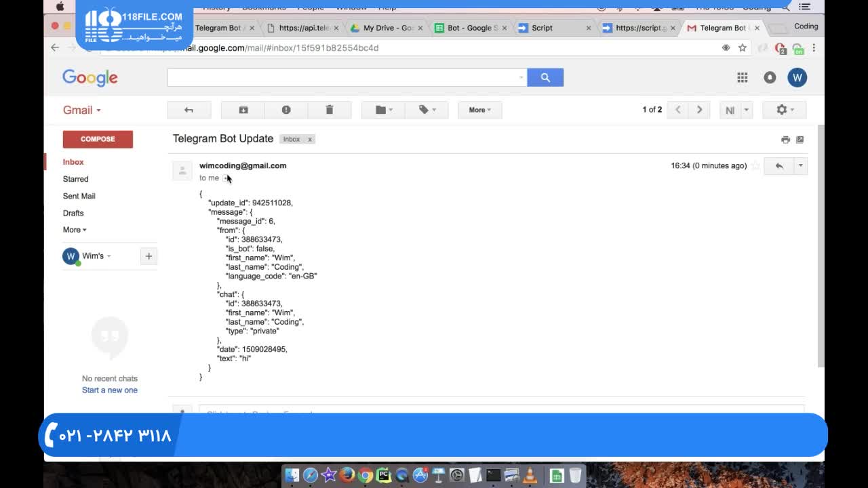The height and width of the screenshot is (488, 868).
Task: Print the email using printer icon
Action: pyautogui.click(x=785, y=140)
